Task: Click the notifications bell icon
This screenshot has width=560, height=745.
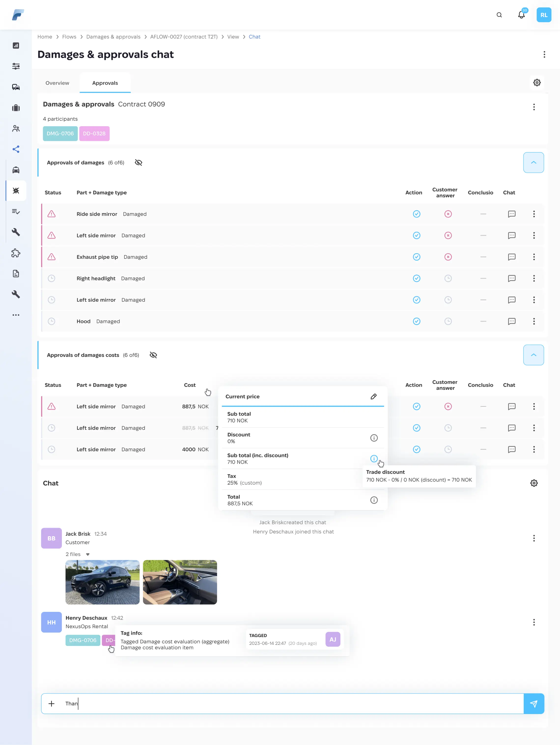Action: point(521,15)
